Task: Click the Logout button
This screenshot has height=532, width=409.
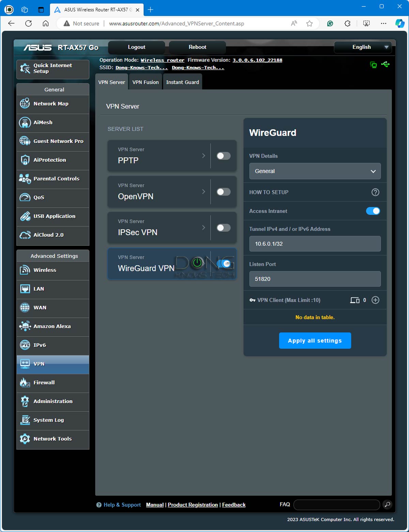Action: click(x=137, y=47)
